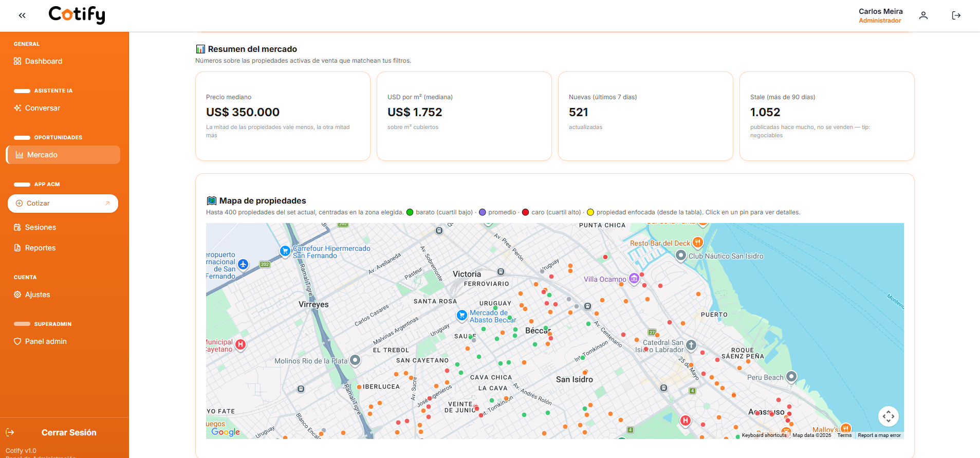The height and width of the screenshot is (458, 980).
Task: Click Club Náutico San Isidro pin
Action: pyautogui.click(x=681, y=255)
